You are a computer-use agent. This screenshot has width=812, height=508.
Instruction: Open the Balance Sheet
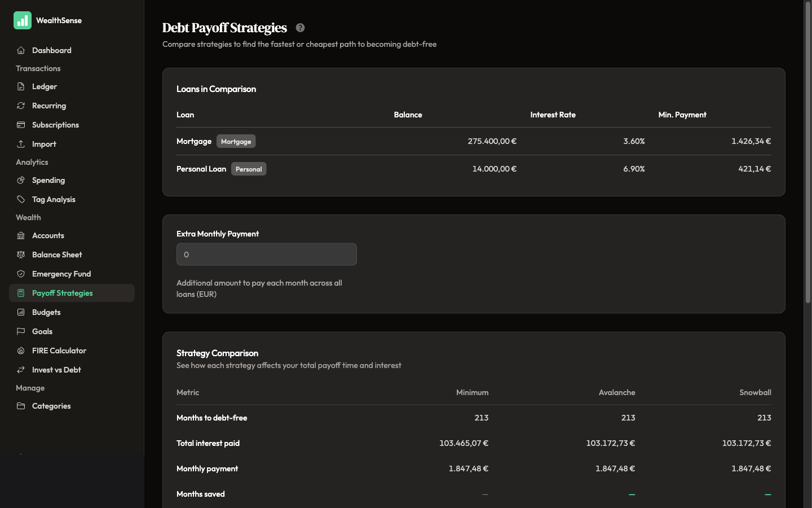click(72, 255)
